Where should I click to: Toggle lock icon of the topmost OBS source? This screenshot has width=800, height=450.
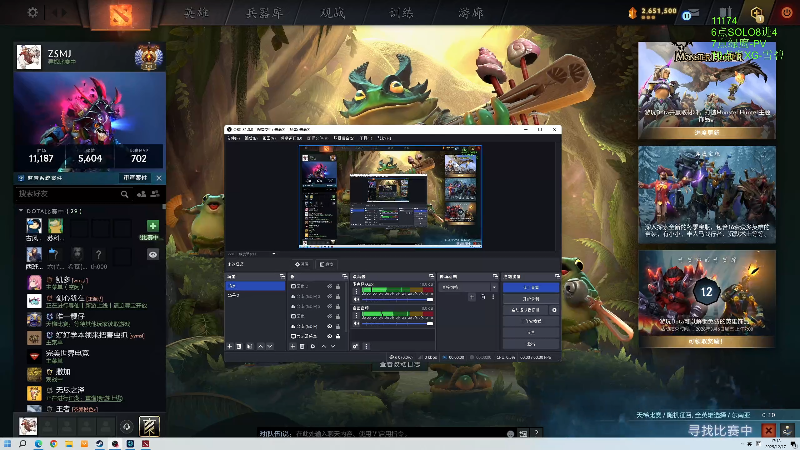click(x=338, y=286)
